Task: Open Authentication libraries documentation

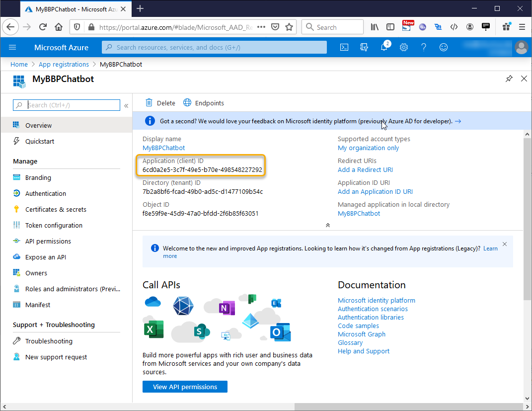Action: (x=371, y=318)
